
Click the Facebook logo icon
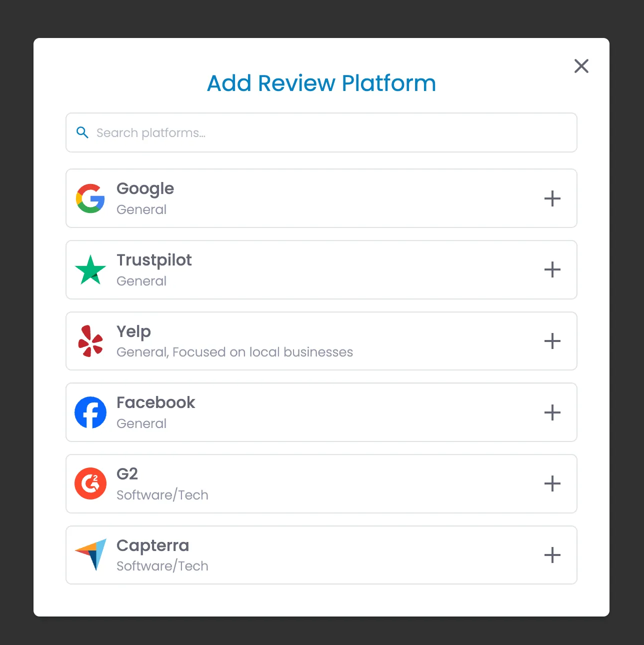90,412
